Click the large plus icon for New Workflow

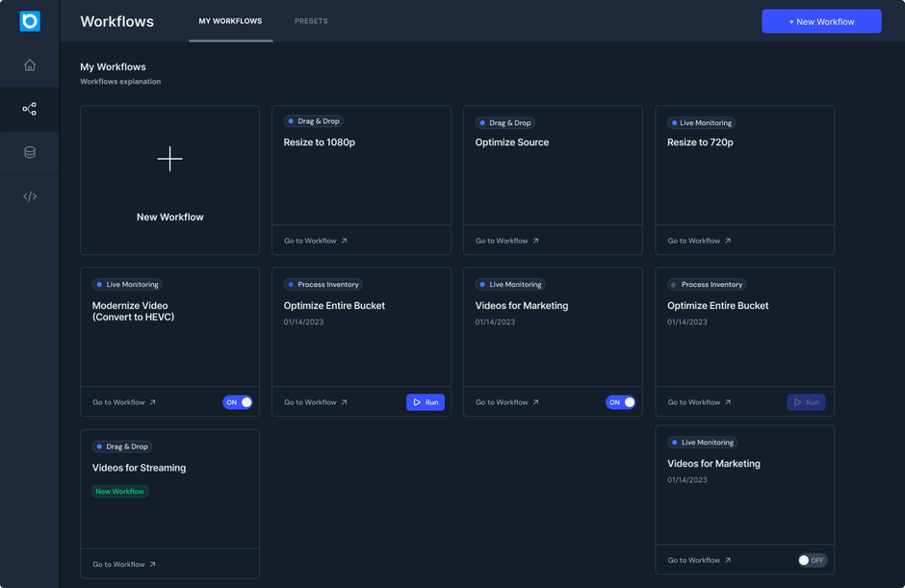[169, 159]
